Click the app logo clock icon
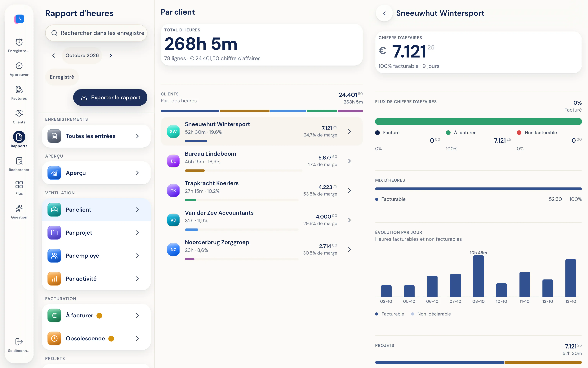 click(x=19, y=19)
